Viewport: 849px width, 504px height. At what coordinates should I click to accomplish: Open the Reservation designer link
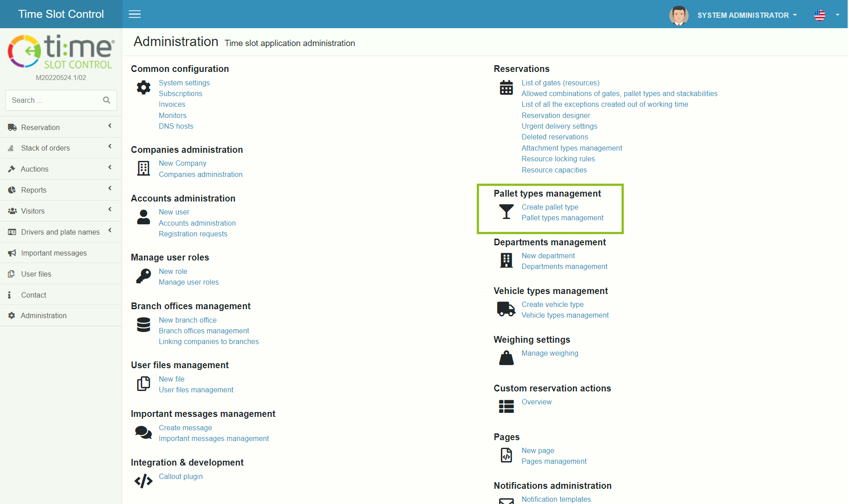(555, 115)
